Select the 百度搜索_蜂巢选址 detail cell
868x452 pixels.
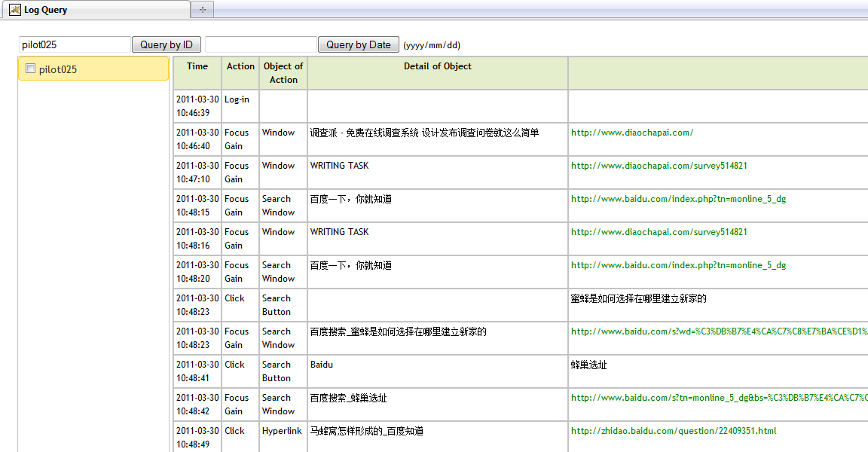(437, 405)
